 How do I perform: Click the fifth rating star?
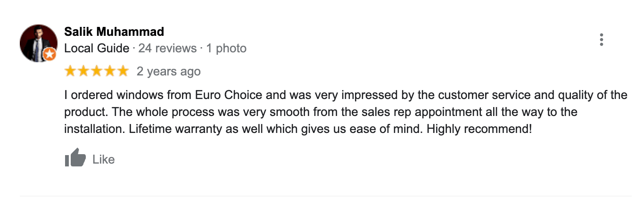point(123,71)
